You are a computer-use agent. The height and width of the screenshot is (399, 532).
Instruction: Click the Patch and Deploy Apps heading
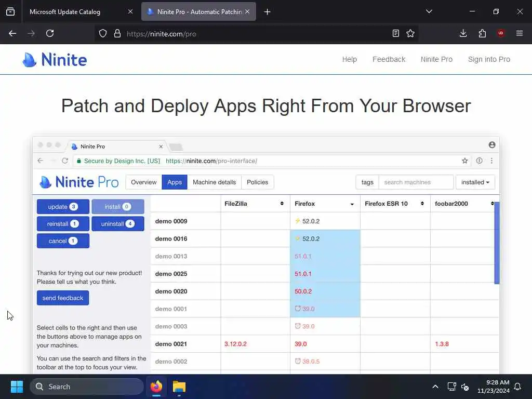(x=266, y=106)
